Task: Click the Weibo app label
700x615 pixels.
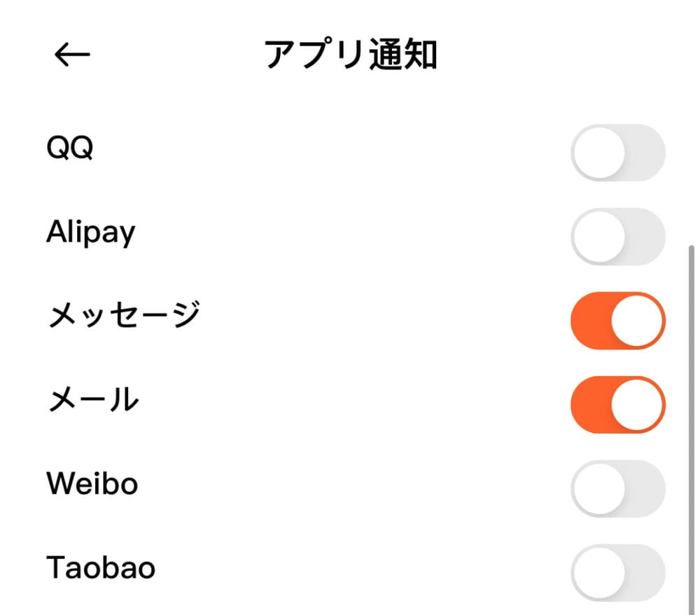Action: (92, 484)
